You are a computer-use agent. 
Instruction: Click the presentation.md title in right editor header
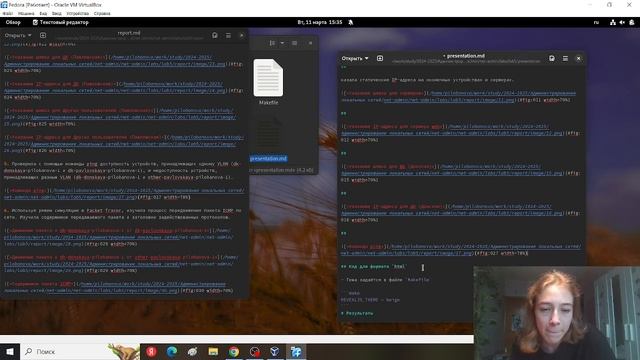[466, 56]
